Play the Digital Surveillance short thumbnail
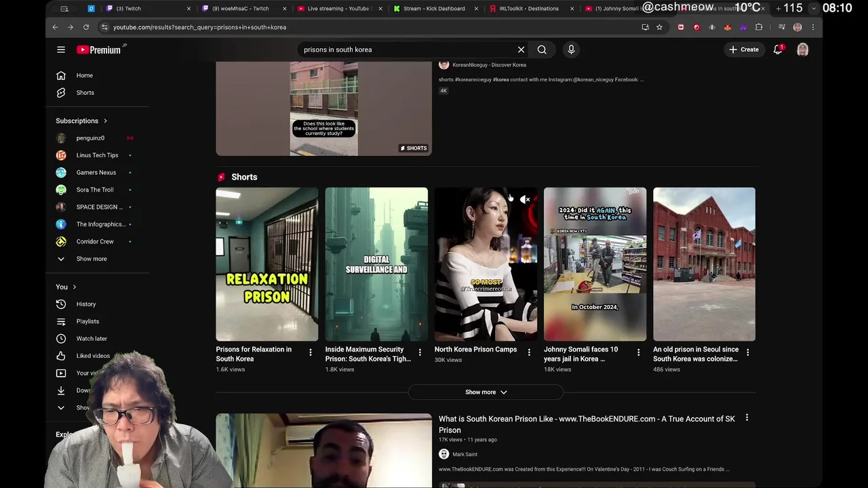Viewport: 868px width, 488px height. (x=376, y=264)
